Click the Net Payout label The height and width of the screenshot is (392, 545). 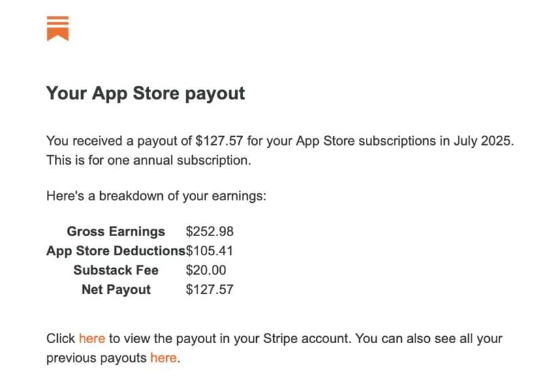116,289
